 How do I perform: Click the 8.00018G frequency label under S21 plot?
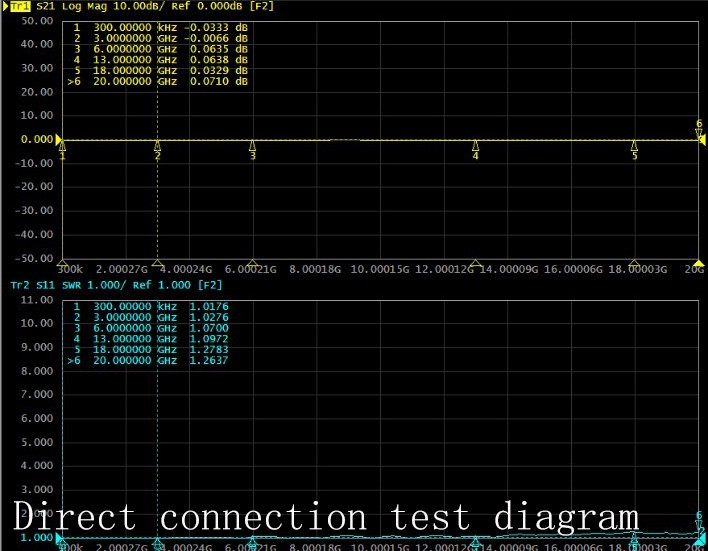point(315,270)
